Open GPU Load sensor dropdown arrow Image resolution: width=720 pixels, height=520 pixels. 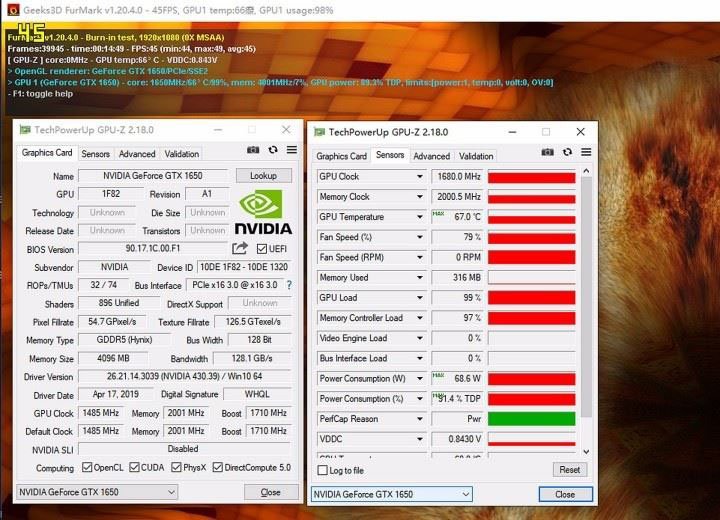tap(419, 298)
